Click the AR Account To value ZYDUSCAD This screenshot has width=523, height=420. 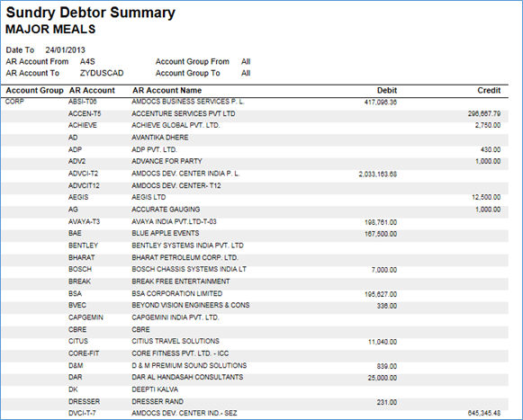click(102, 73)
